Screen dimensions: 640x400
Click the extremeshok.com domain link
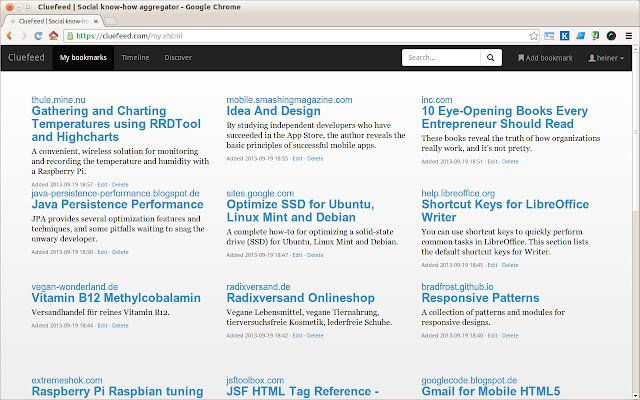pyautogui.click(x=67, y=380)
